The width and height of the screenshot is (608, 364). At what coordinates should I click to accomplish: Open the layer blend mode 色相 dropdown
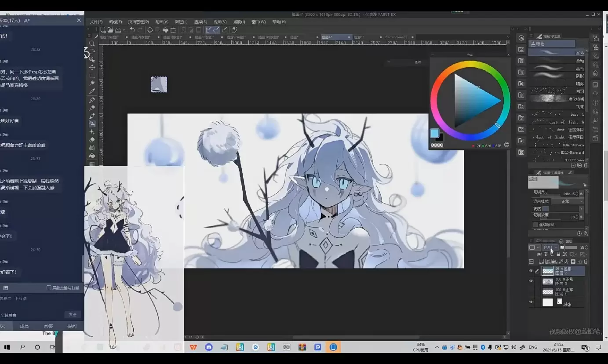pos(550,248)
